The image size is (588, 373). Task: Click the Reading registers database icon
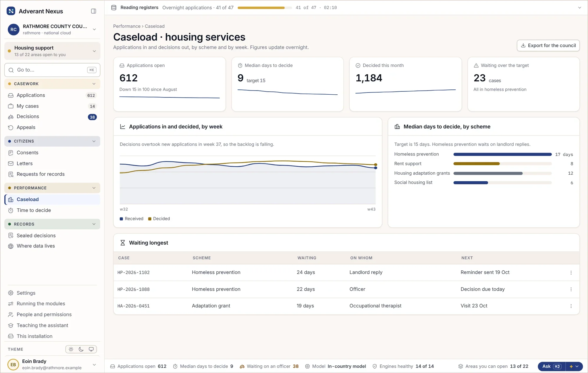(114, 8)
